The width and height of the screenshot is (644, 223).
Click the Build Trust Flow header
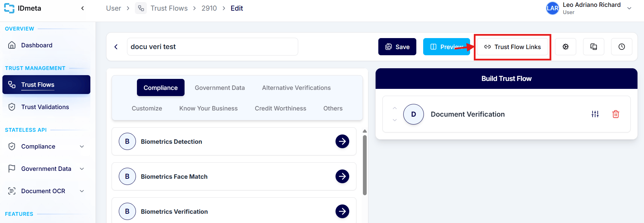coord(506,79)
